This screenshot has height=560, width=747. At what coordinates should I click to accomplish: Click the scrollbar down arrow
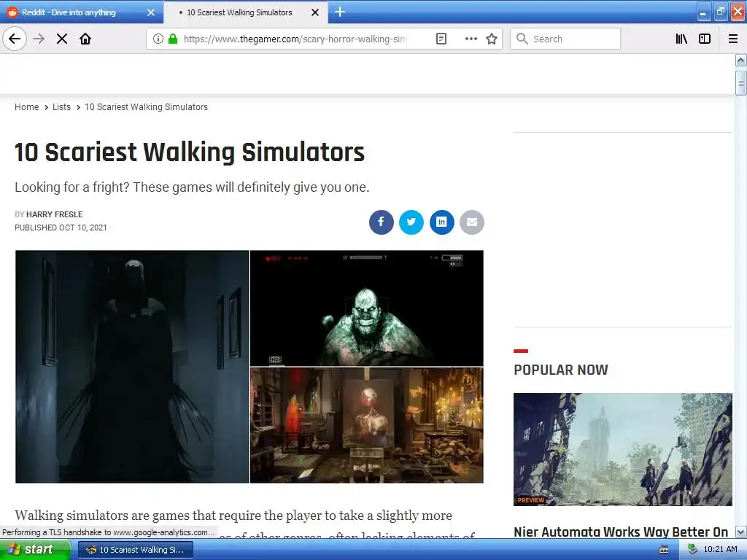click(x=740, y=532)
